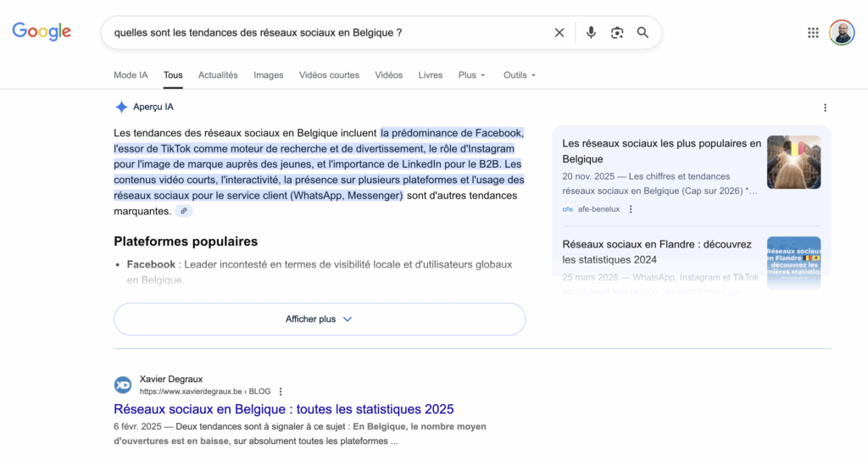
Task: Expand the Plus dropdown in search tabs
Action: tap(471, 75)
